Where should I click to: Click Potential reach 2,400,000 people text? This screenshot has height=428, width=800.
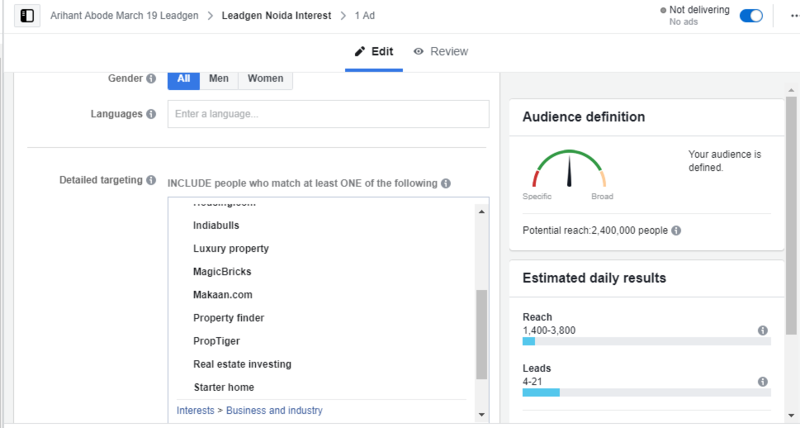pyautogui.click(x=595, y=231)
